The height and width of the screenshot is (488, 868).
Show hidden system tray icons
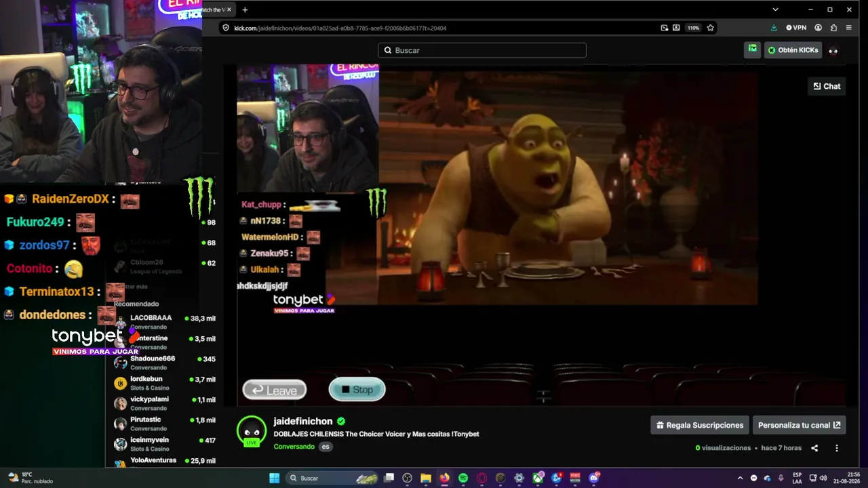coord(740,478)
